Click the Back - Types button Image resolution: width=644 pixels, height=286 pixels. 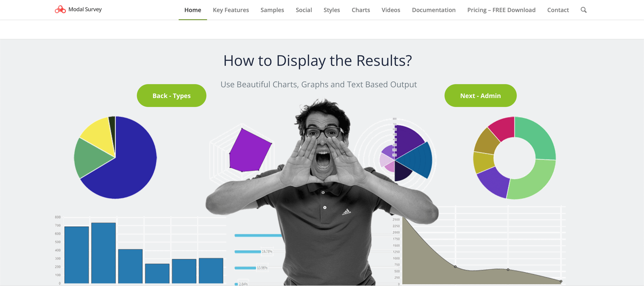pos(172,95)
